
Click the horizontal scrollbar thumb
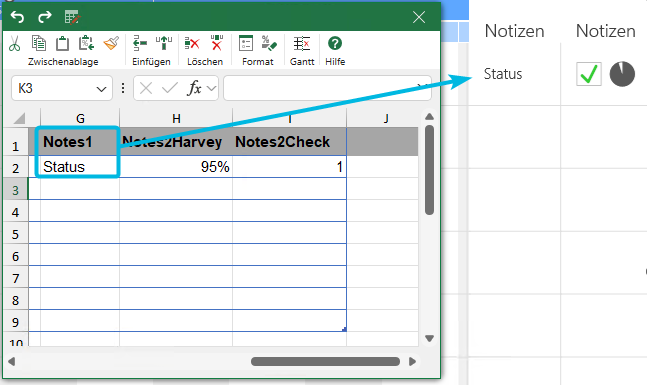click(x=326, y=361)
